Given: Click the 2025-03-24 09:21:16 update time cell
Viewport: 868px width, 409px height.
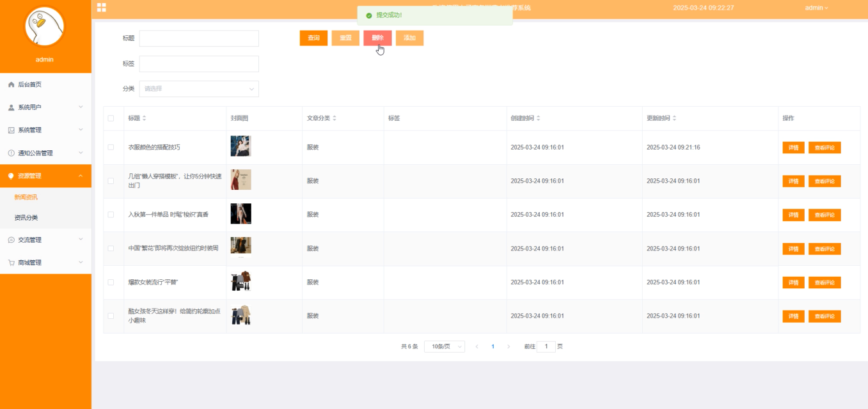Looking at the screenshot, I should pos(674,148).
